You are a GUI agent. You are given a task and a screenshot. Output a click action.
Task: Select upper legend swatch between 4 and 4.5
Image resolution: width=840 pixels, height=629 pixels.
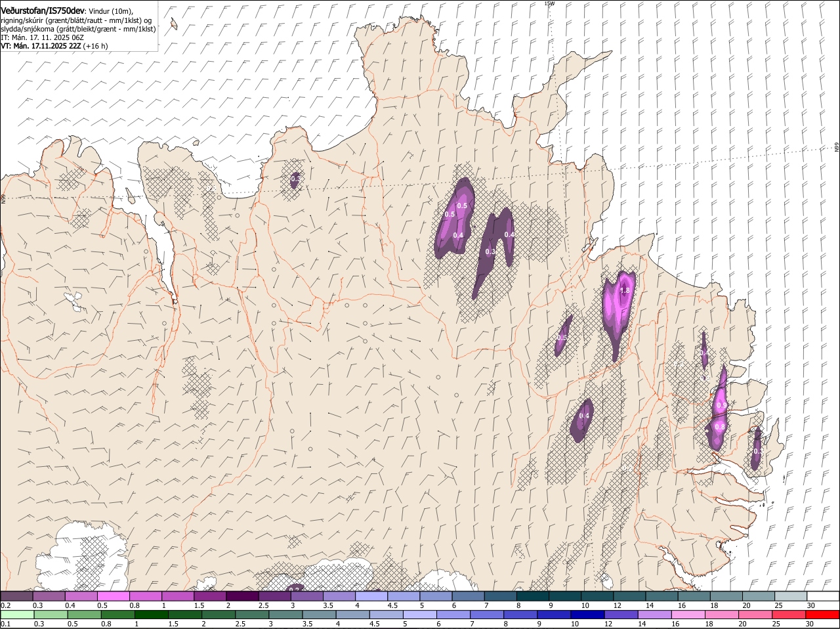click(x=371, y=596)
